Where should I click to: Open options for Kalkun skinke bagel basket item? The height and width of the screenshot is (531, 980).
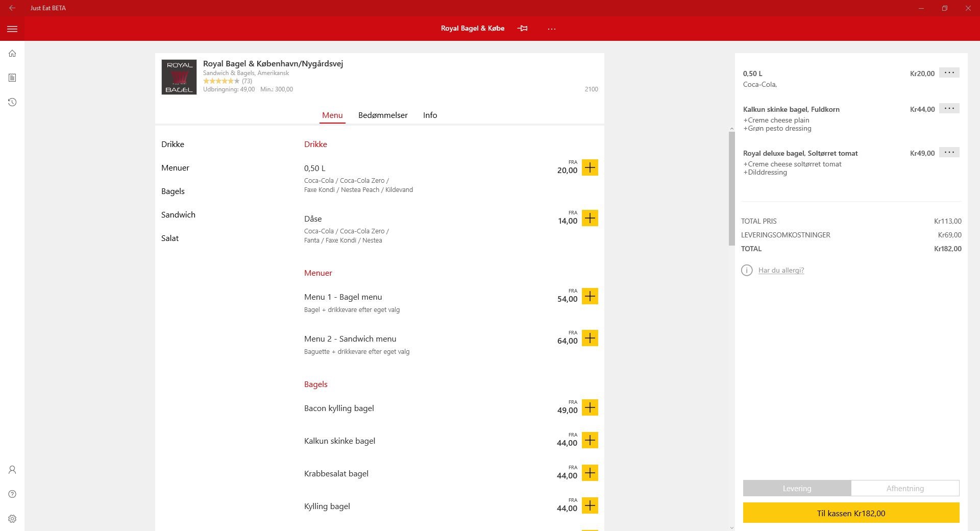[x=949, y=108]
